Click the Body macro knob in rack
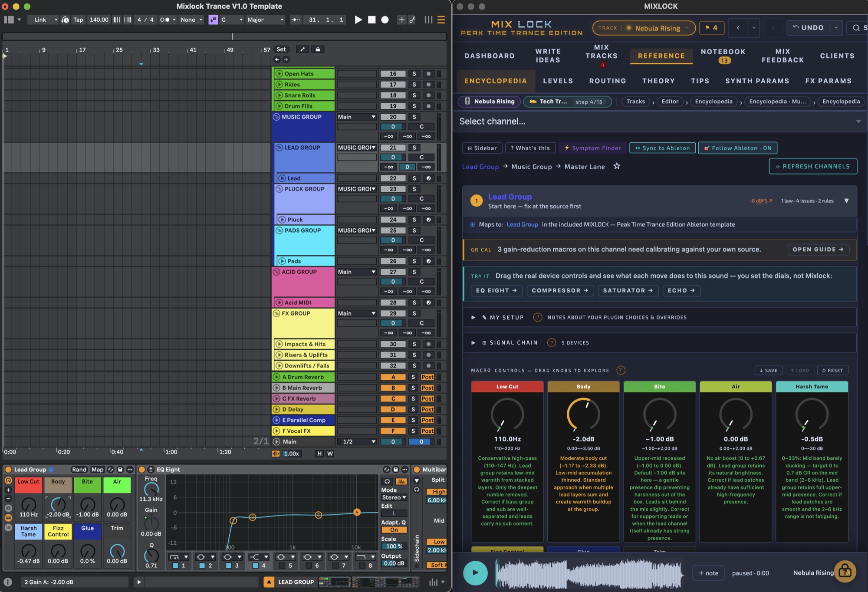Screen dimensions: 868x592 coord(58,504)
